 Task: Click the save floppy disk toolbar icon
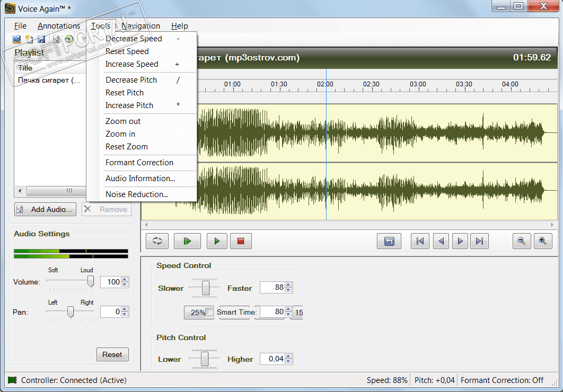[41, 39]
